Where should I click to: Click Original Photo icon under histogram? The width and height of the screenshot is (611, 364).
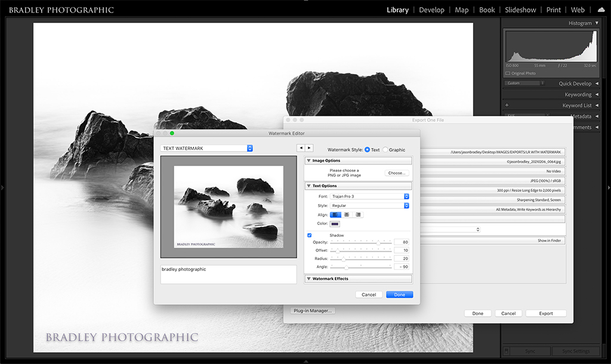pyautogui.click(x=507, y=73)
